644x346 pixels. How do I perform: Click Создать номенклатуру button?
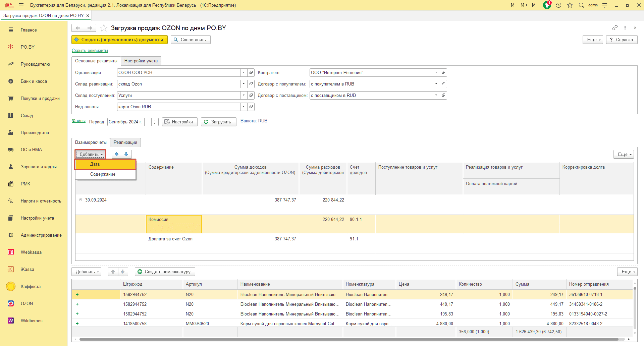pos(165,272)
